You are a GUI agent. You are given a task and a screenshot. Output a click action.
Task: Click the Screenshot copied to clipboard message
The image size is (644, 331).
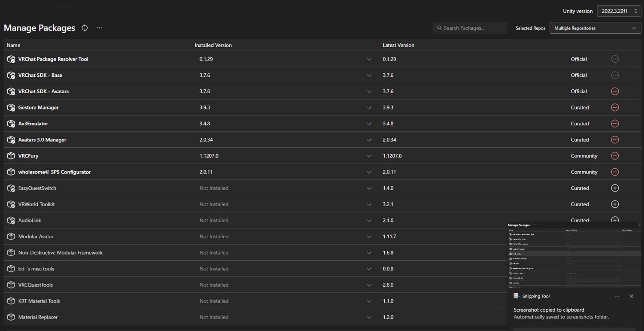coord(549,310)
